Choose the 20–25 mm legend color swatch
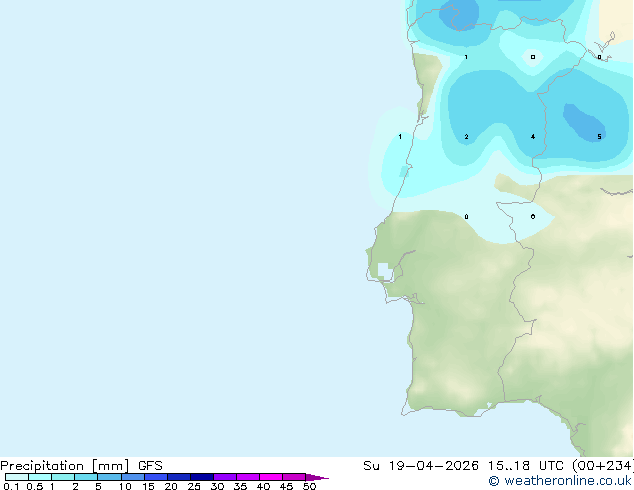 pyautogui.click(x=179, y=477)
